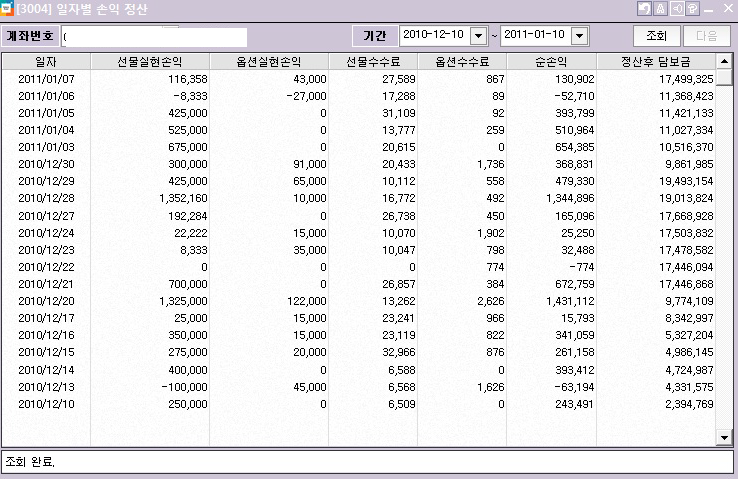Click the app icon beside [3004] title
This screenshot has height=479, width=738.
tap(7, 8)
